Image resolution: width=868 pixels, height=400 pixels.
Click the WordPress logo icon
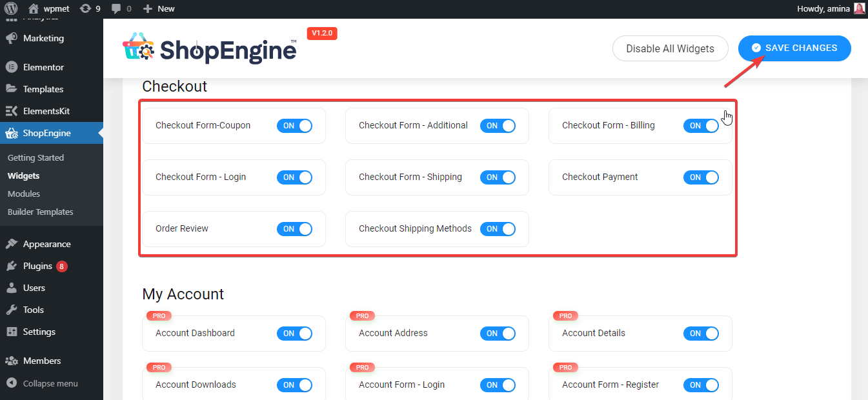click(11, 8)
